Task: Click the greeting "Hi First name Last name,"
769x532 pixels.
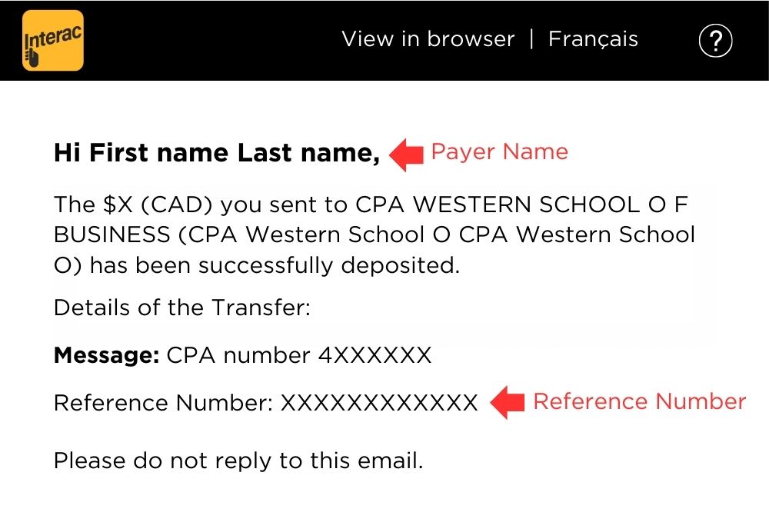Action: (216, 153)
